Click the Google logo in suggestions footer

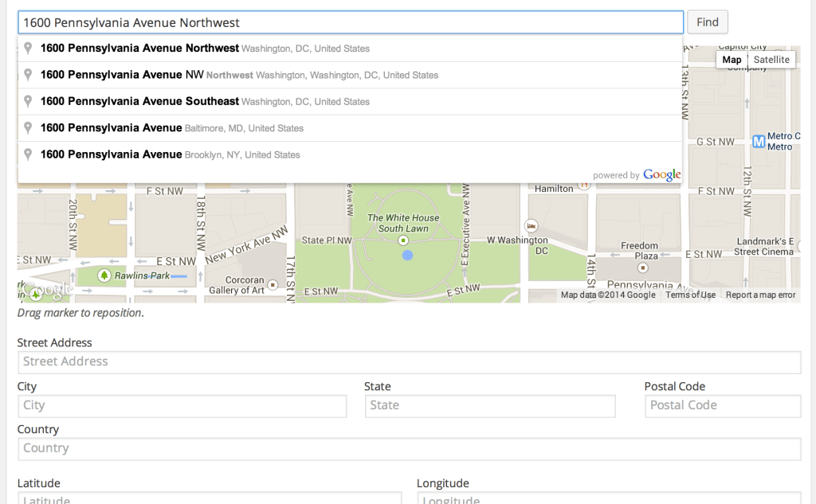[661, 175]
